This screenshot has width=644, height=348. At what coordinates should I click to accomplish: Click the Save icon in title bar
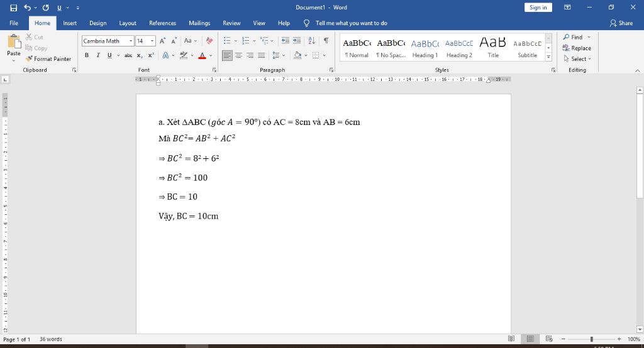(x=14, y=8)
